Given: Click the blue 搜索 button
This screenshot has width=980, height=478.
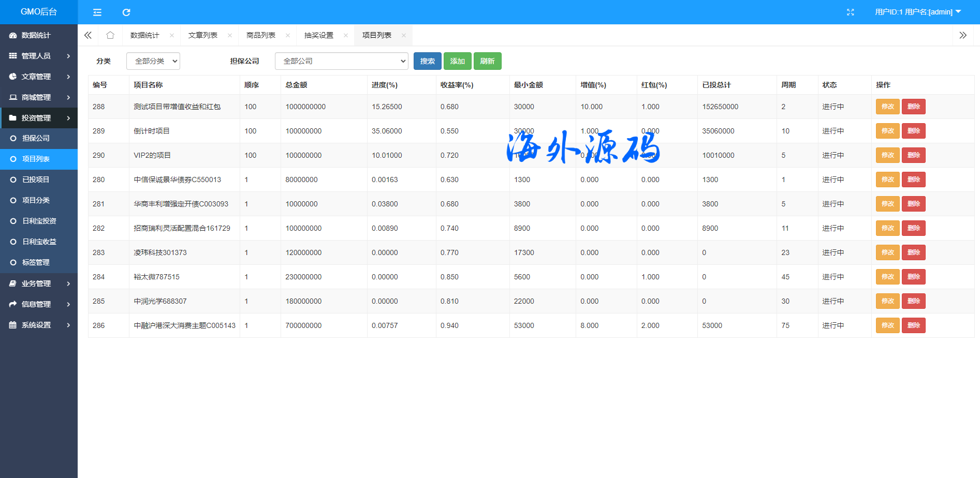Looking at the screenshot, I should [427, 61].
